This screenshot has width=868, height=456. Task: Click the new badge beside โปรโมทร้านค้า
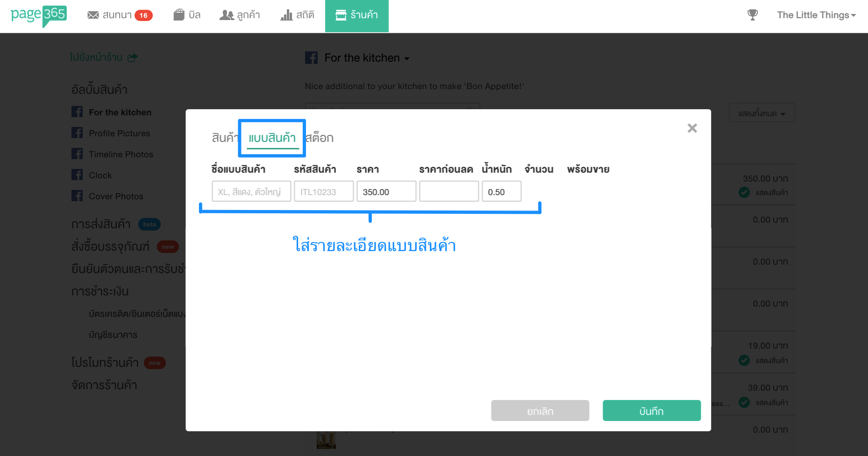155,363
